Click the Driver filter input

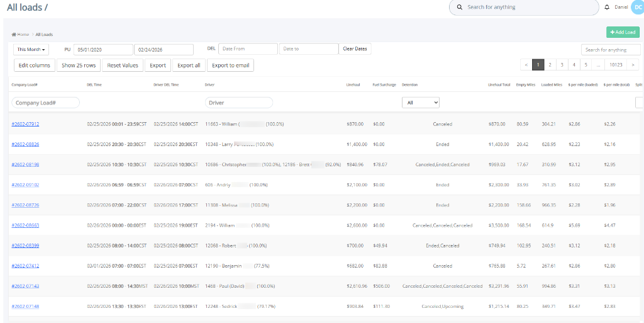238,103
